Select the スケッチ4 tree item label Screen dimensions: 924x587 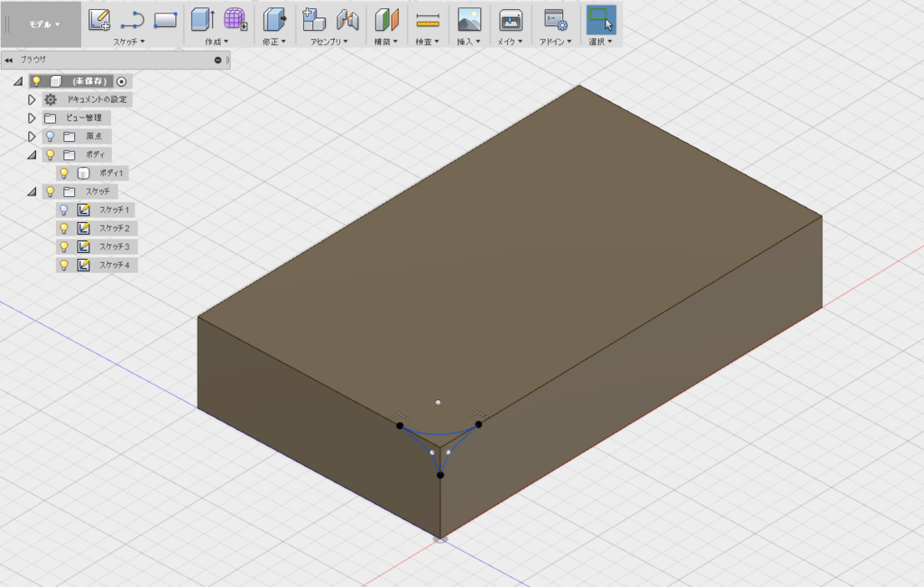tap(115, 266)
